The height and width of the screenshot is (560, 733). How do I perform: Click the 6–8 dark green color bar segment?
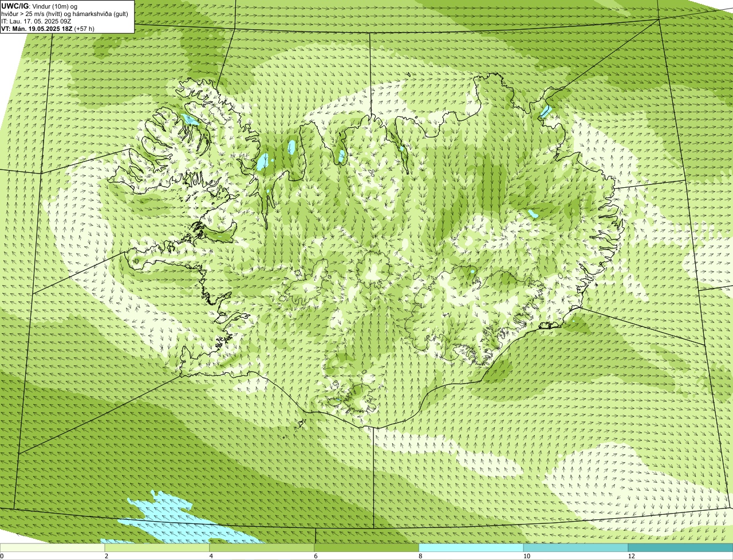(367, 547)
